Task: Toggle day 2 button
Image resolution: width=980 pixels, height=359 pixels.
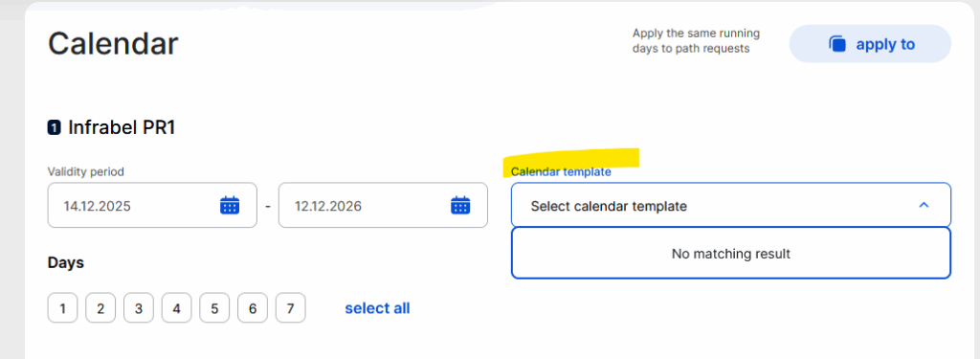Action: tap(100, 307)
